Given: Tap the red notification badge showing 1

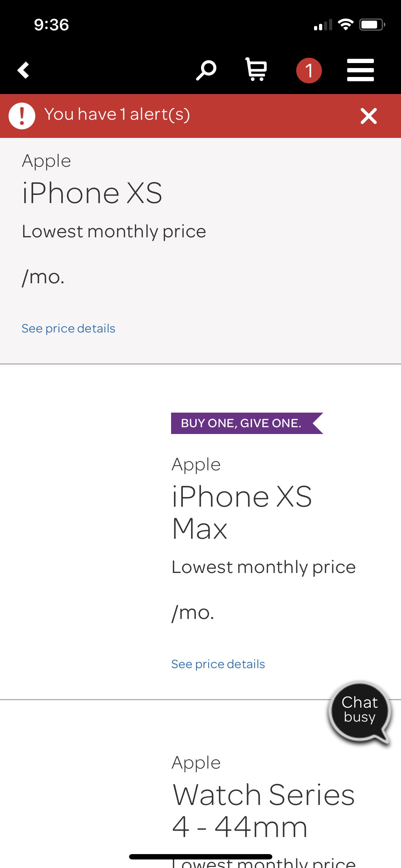Looking at the screenshot, I should point(309,70).
